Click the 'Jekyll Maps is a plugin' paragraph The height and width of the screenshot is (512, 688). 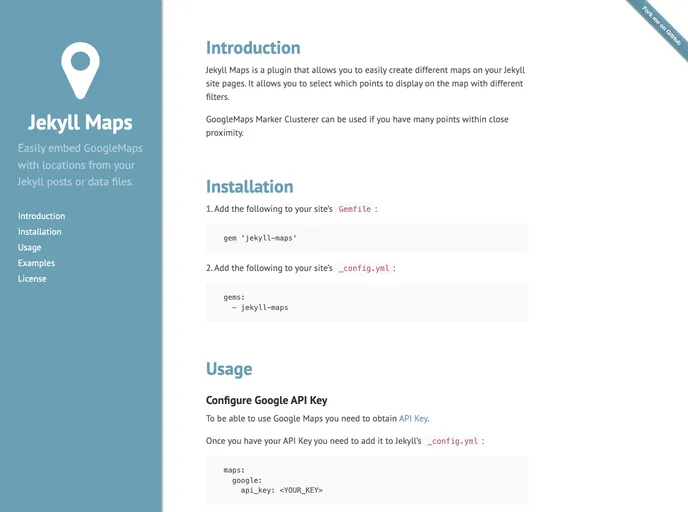365,83
